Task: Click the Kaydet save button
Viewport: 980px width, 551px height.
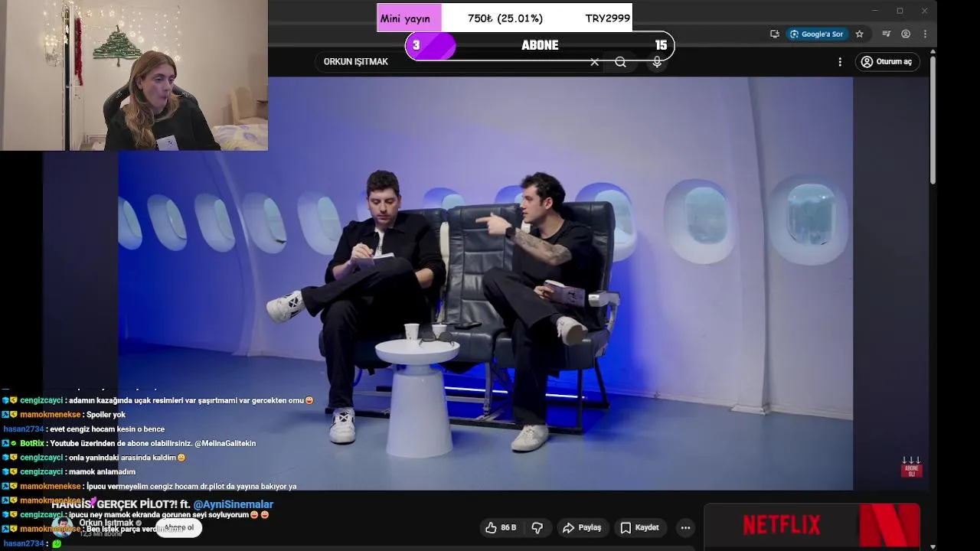Action: (x=639, y=527)
